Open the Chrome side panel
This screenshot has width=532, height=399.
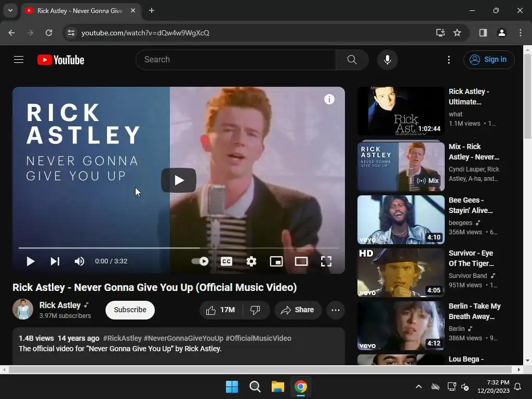(483, 33)
